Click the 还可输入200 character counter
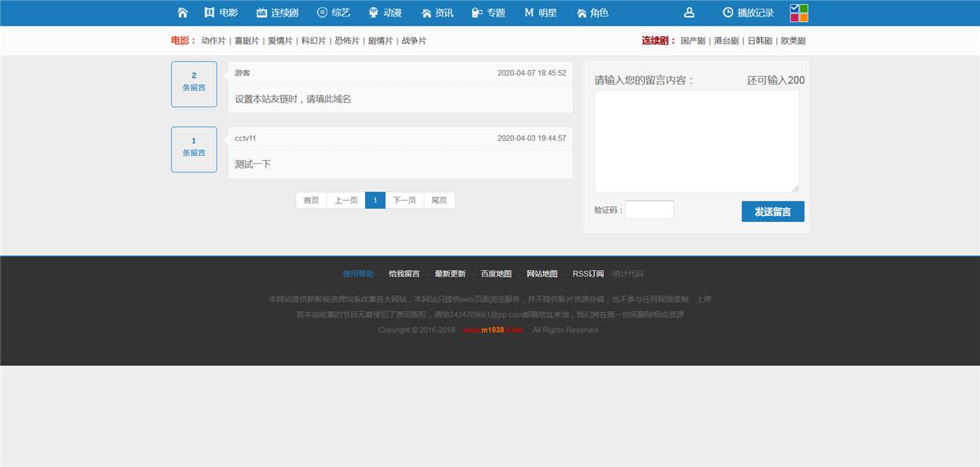Viewport: 980px width, 467px height. click(775, 80)
